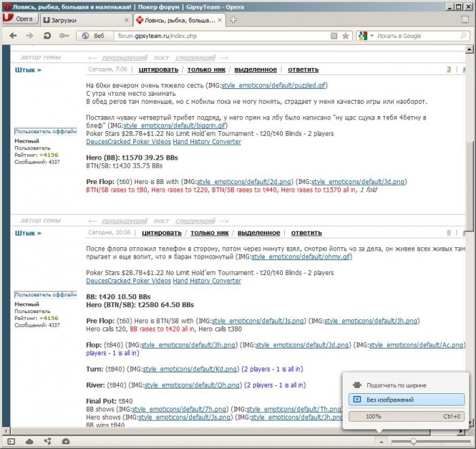Click предыдущий link above first post

tap(124, 58)
